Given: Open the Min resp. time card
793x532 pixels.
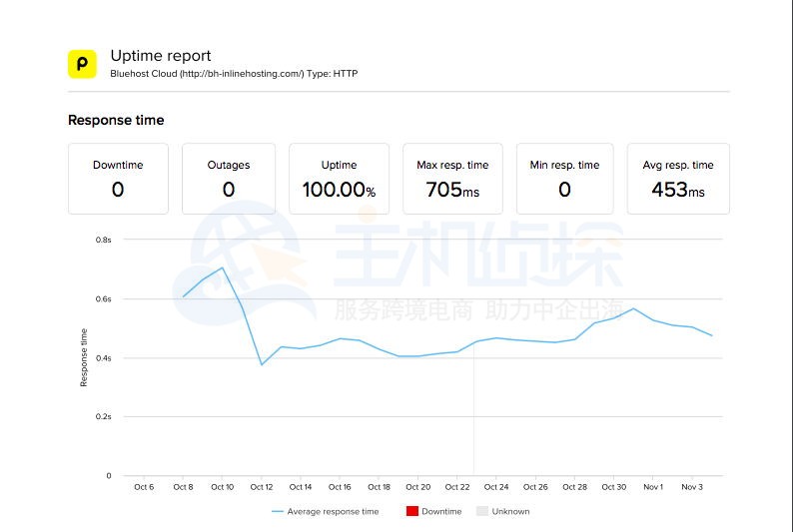Looking at the screenshot, I should pyautogui.click(x=564, y=179).
